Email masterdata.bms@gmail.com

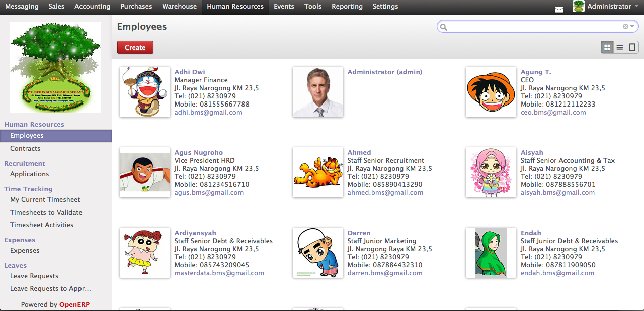tap(219, 273)
